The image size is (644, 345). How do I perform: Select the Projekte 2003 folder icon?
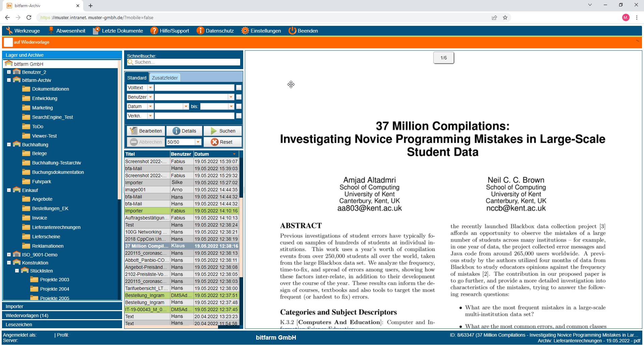pyautogui.click(x=34, y=280)
